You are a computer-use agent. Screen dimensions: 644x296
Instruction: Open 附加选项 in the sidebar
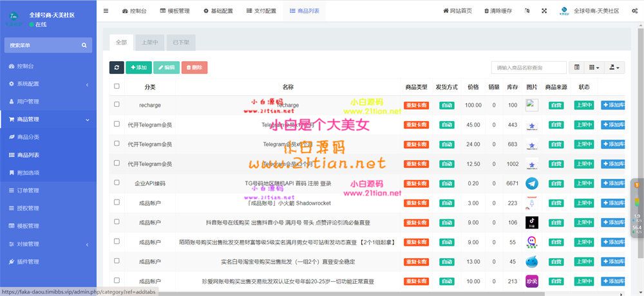[x=48, y=173]
